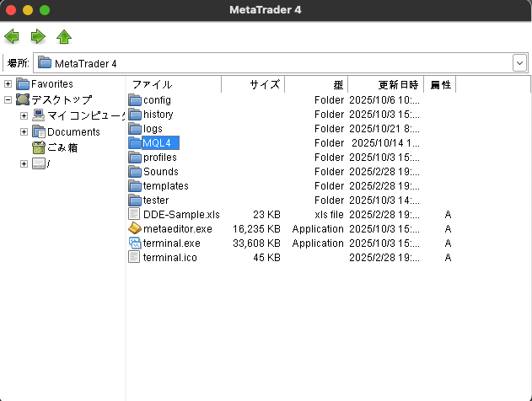Expand the マイ コンピュータ node

24,115
